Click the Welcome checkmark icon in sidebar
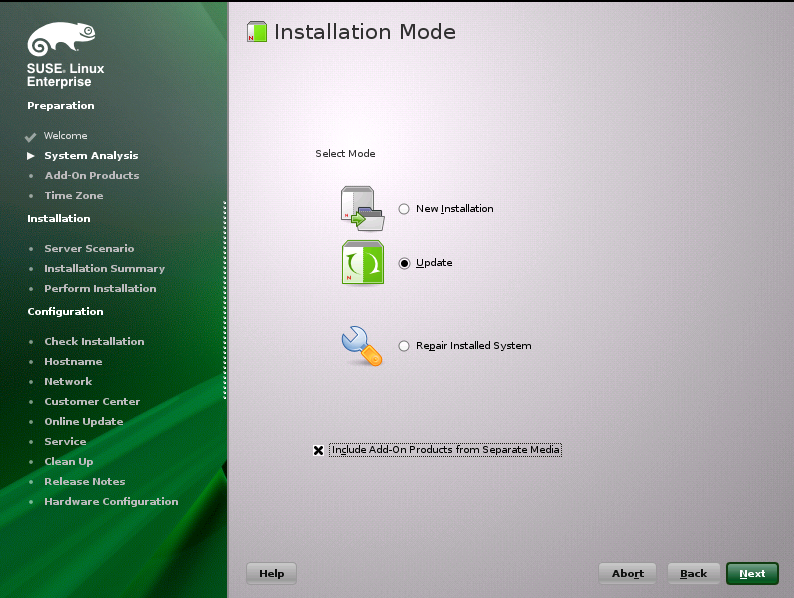Screen dimensions: 794x598 click(x=30, y=137)
